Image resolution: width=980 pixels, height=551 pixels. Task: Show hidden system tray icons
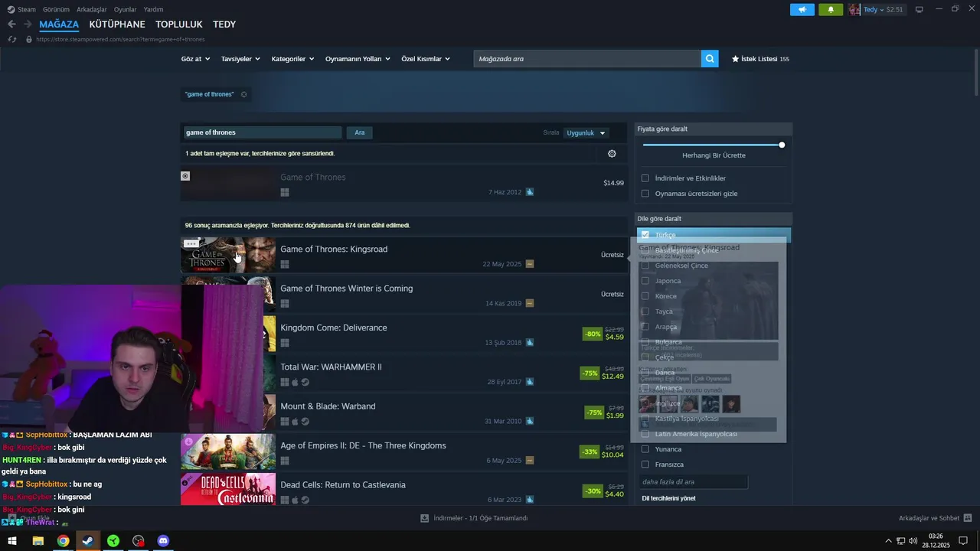pos(888,541)
